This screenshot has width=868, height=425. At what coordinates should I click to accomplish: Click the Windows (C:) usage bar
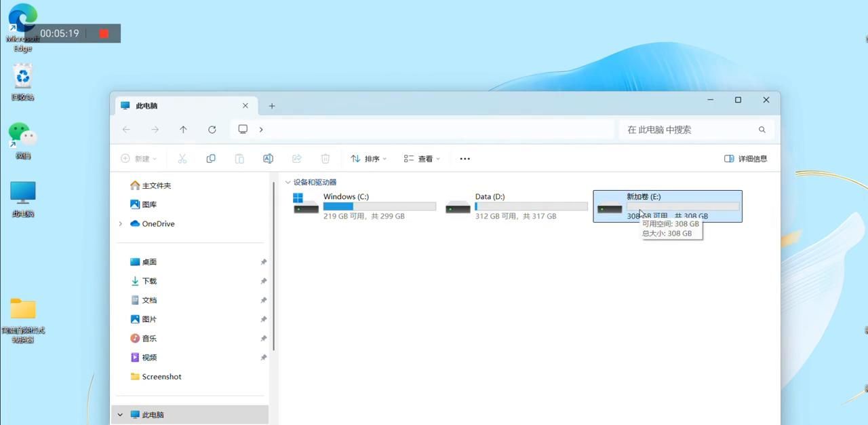(380, 206)
